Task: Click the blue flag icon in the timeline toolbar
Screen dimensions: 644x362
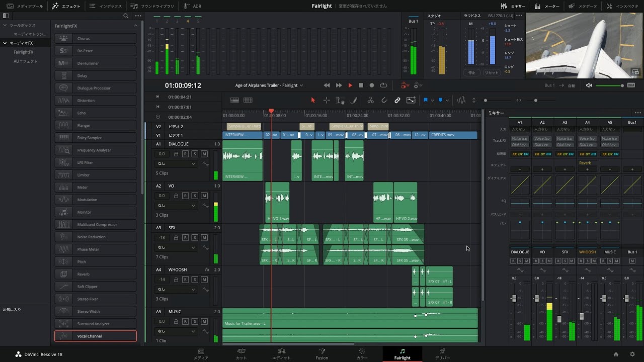Action: click(x=426, y=100)
